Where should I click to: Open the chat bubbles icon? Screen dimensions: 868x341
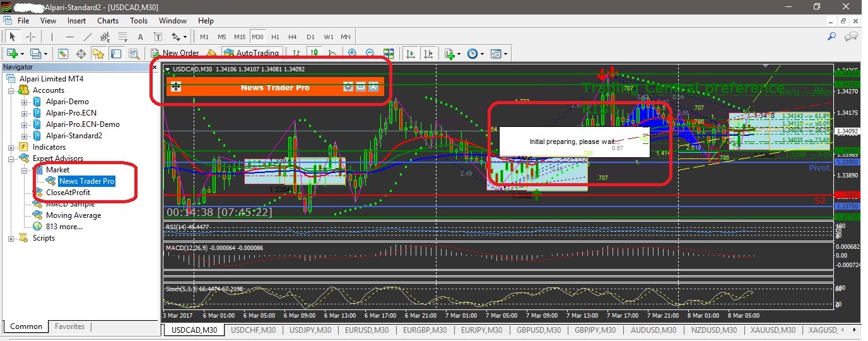(x=851, y=37)
